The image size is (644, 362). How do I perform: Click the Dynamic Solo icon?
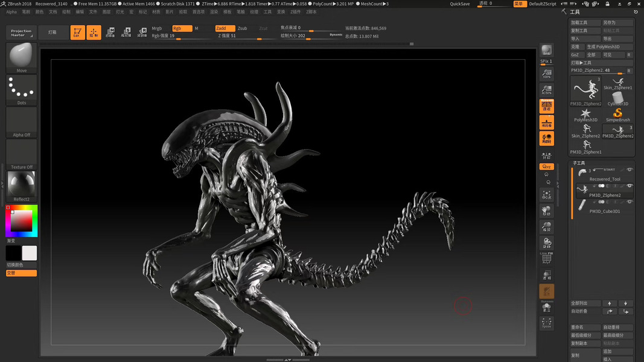coord(546,307)
